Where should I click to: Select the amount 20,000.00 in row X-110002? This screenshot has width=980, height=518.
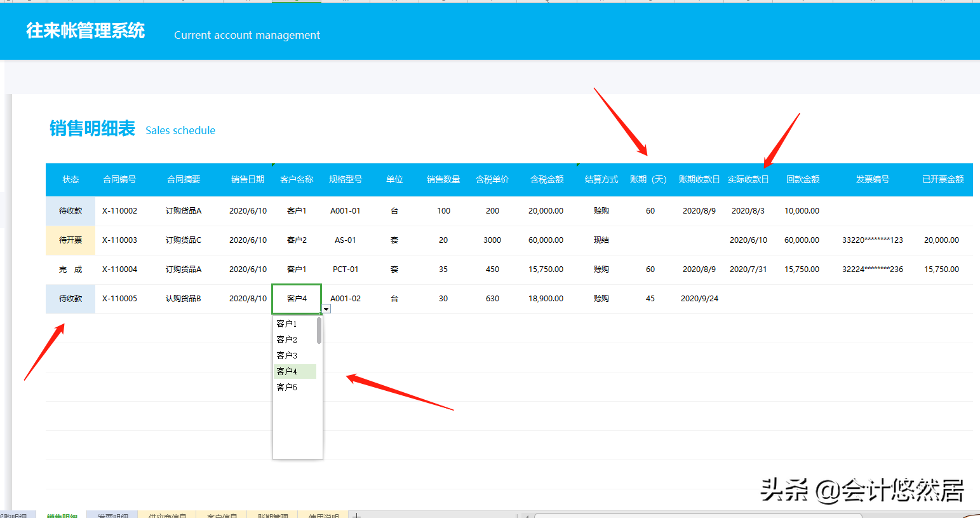(546, 211)
